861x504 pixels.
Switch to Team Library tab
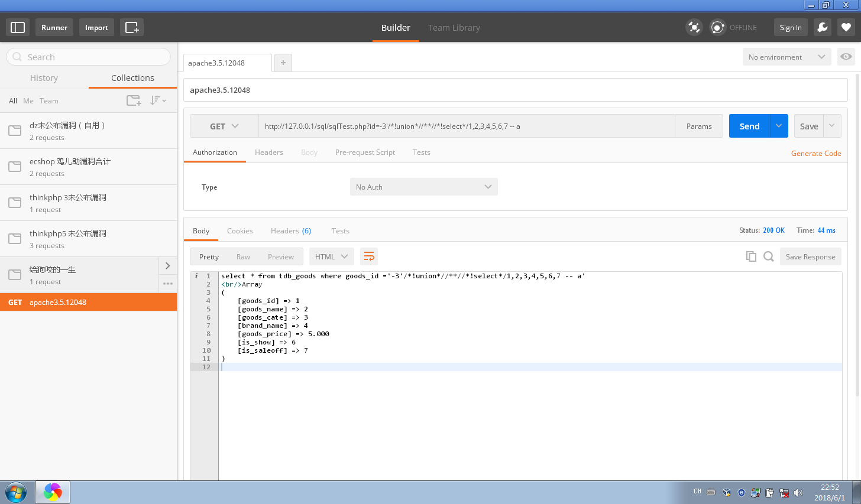(454, 28)
